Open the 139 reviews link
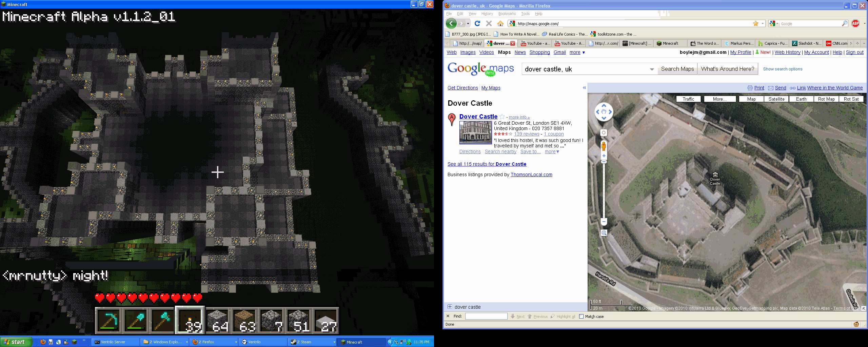The height and width of the screenshot is (347, 868). [x=527, y=134]
